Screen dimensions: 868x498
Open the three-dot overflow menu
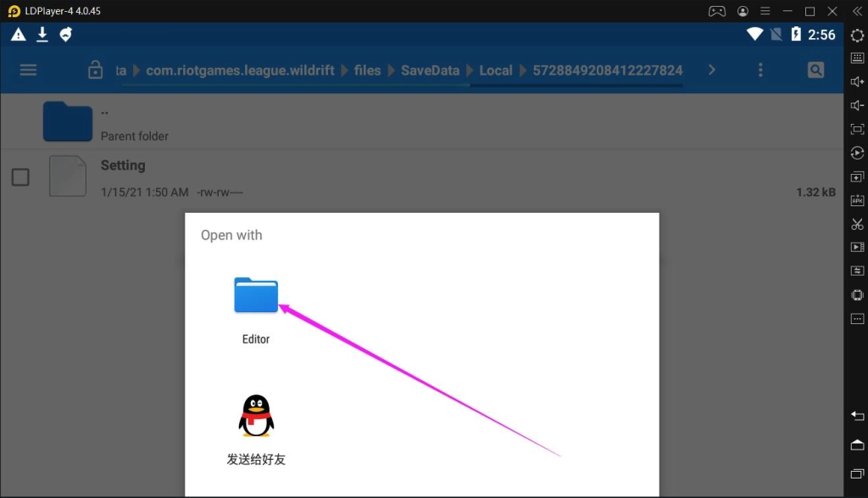coord(760,70)
